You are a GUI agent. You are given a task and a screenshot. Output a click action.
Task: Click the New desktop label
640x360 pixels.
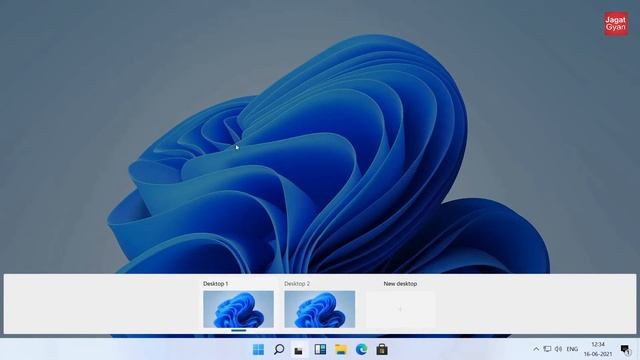[400, 284]
